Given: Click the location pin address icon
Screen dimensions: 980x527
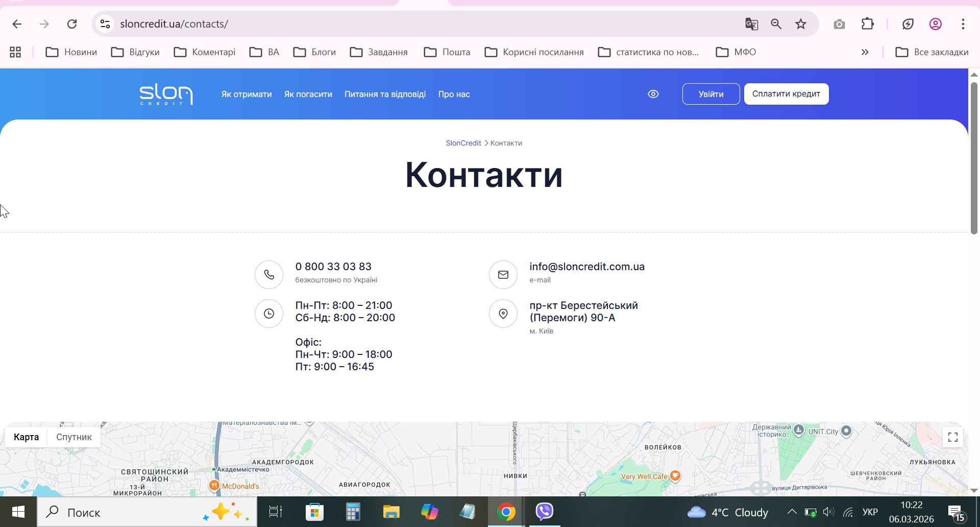Looking at the screenshot, I should pos(503,314).
